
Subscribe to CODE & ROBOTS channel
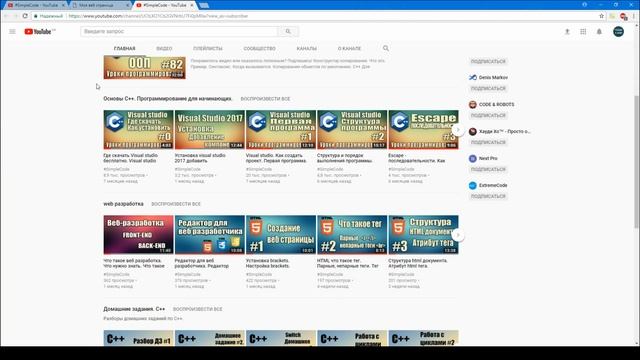point(488,116)
